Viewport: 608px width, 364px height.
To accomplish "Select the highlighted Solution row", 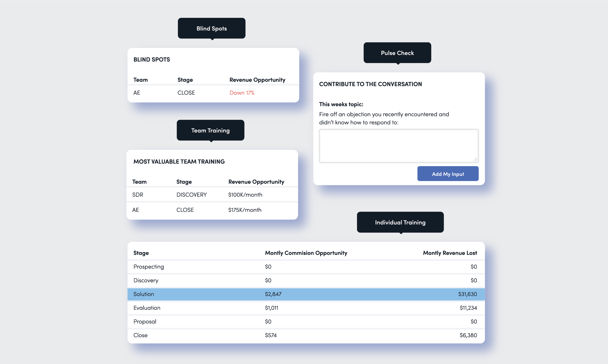I will [x=306, y=294].
